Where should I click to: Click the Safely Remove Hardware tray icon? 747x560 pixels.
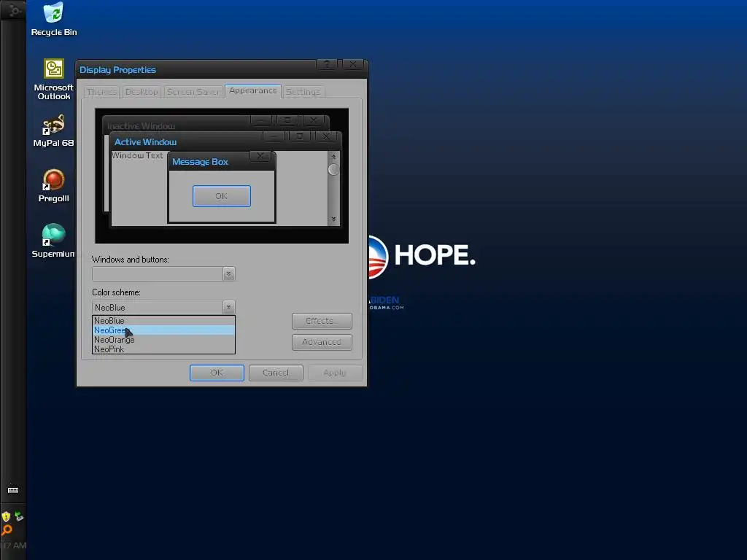point(19,516)
